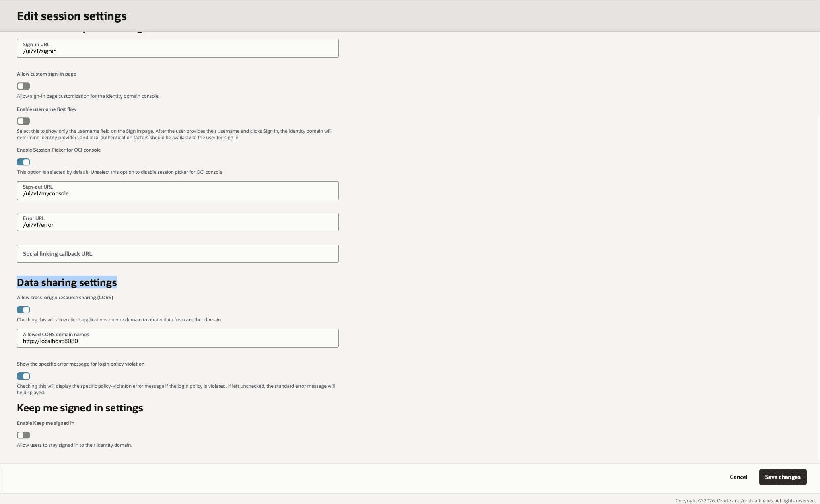Disable Session Picker for OCI console toggle
Viewport: 820px width, 504px height.
(x=23, y=162)
